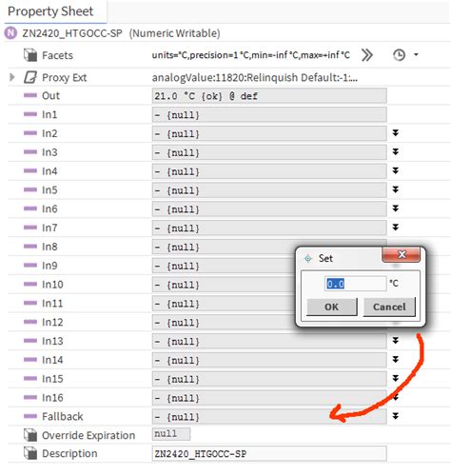The image size is (451, 476).
Task: Click the Set dialog title icon
Action: [x=307, y=258]
